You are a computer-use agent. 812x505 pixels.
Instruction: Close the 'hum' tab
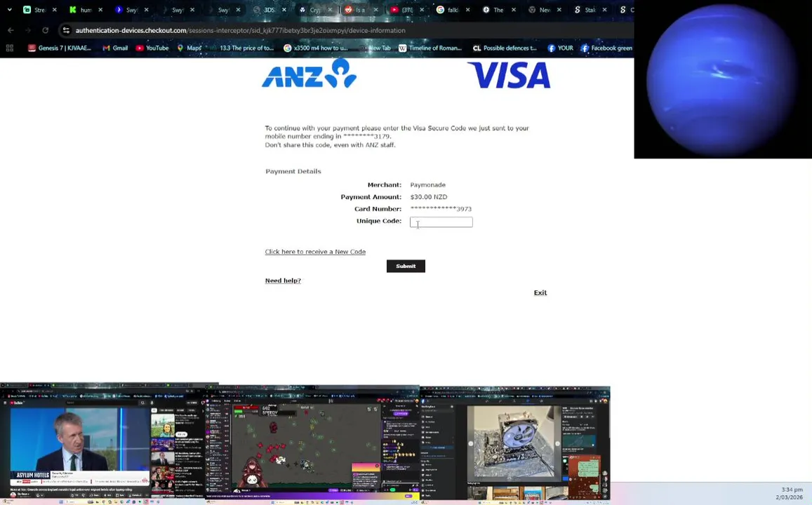pyautogui.click(x=100, y=10)
